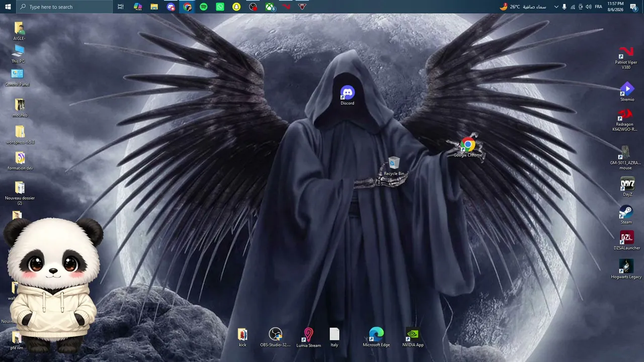644x362 pixels.
Task: Open the 26°C weather widget
Action: pos(523,7)
